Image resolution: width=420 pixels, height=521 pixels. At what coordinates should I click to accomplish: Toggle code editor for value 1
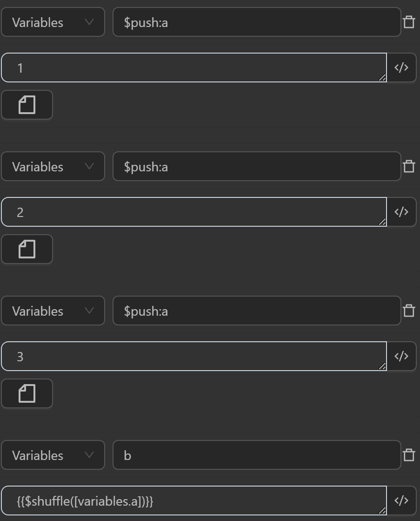(x=401, y=68)
